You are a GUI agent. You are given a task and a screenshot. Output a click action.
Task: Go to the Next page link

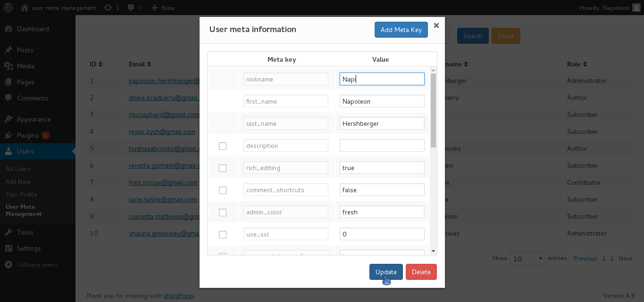click(x=626, y=258)
